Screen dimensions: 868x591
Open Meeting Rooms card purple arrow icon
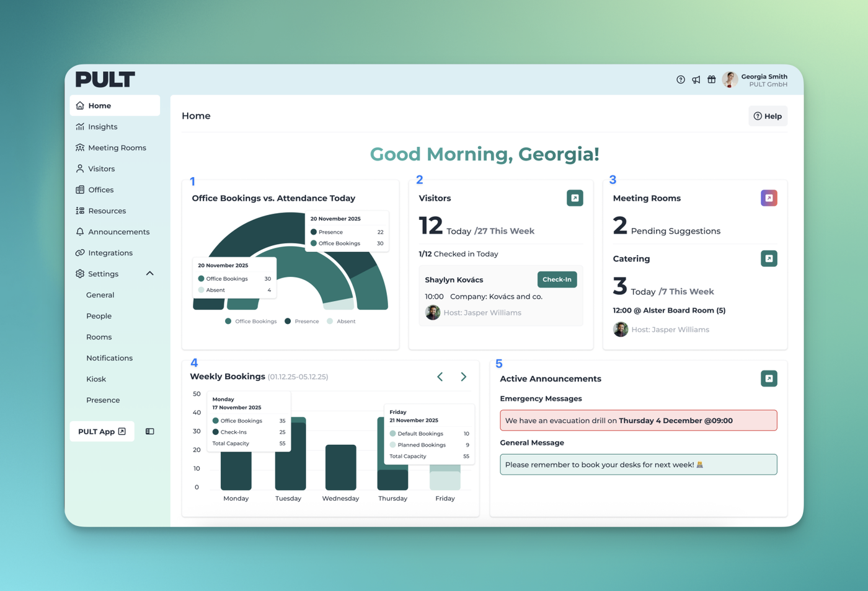point(769,198)
